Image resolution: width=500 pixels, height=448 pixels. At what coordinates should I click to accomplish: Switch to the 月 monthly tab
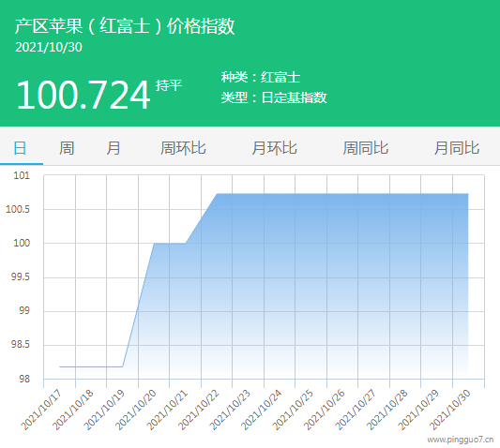coord(114,148)
